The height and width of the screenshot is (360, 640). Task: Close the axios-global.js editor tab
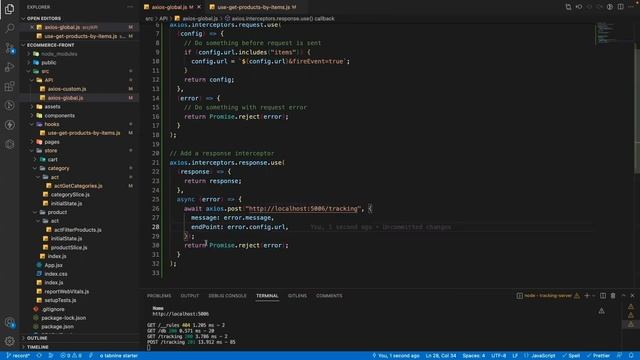point(199,7)
